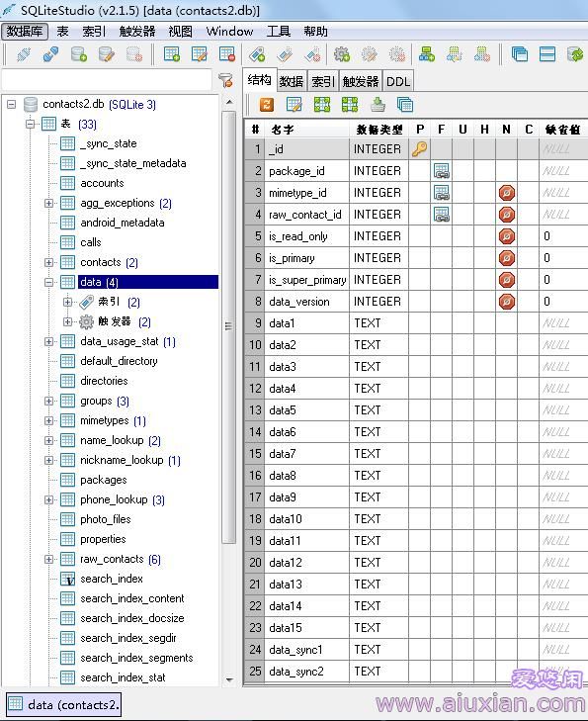Screen dimensions: 588x721
Task: Click the tree scrollbar down arrow
Action: click(229, 679)
